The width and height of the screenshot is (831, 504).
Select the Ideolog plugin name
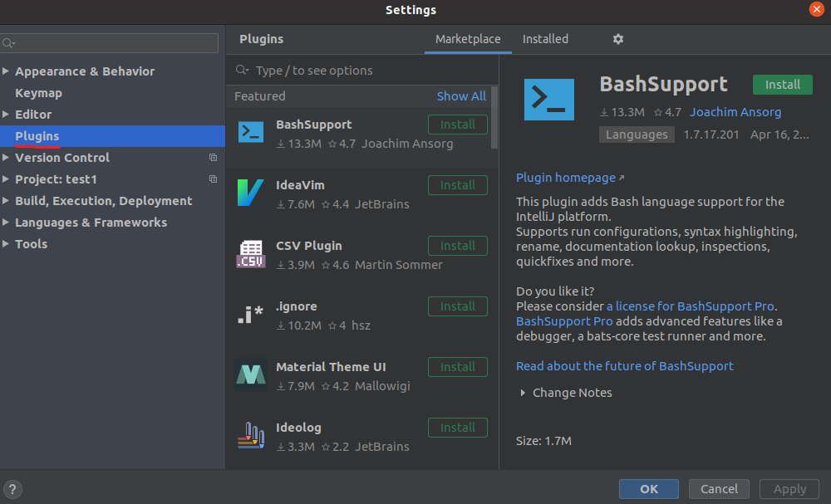click(298, 428)
